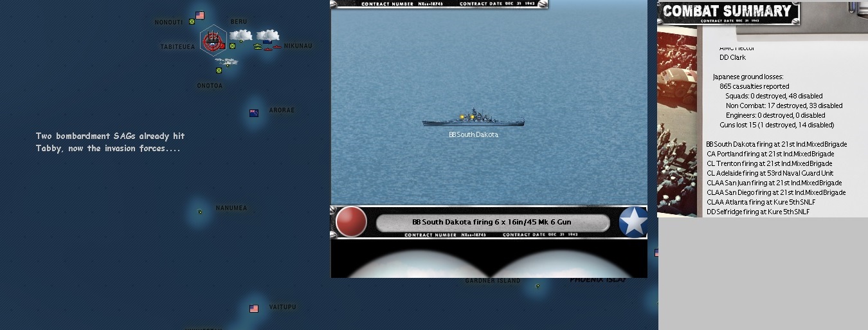Click 'DD Selfridge firing at Kure 5th SNLF'
The height and width of the screenshot is (330, 868).
pyautogui.click(x=757, y=212)
